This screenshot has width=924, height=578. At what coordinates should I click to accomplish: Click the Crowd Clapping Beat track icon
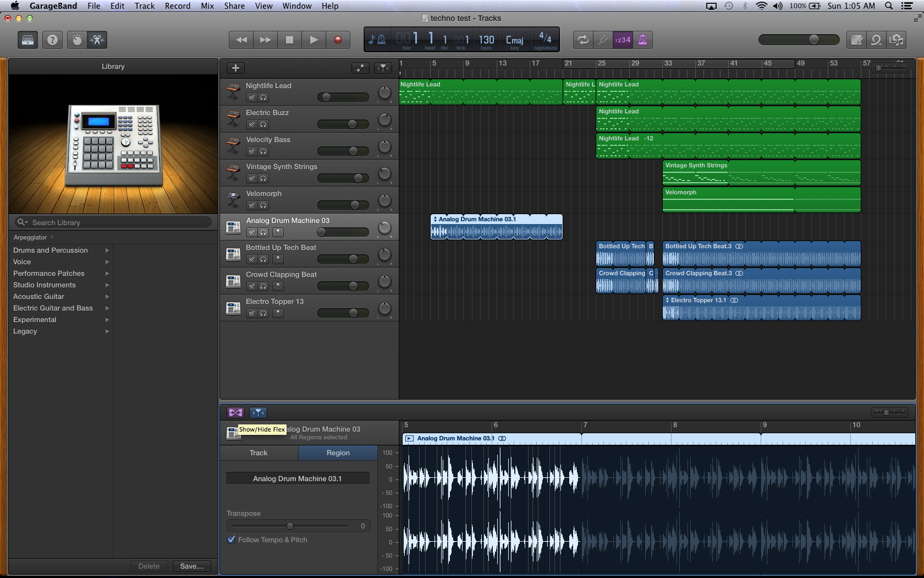click(x=233, y=281)
